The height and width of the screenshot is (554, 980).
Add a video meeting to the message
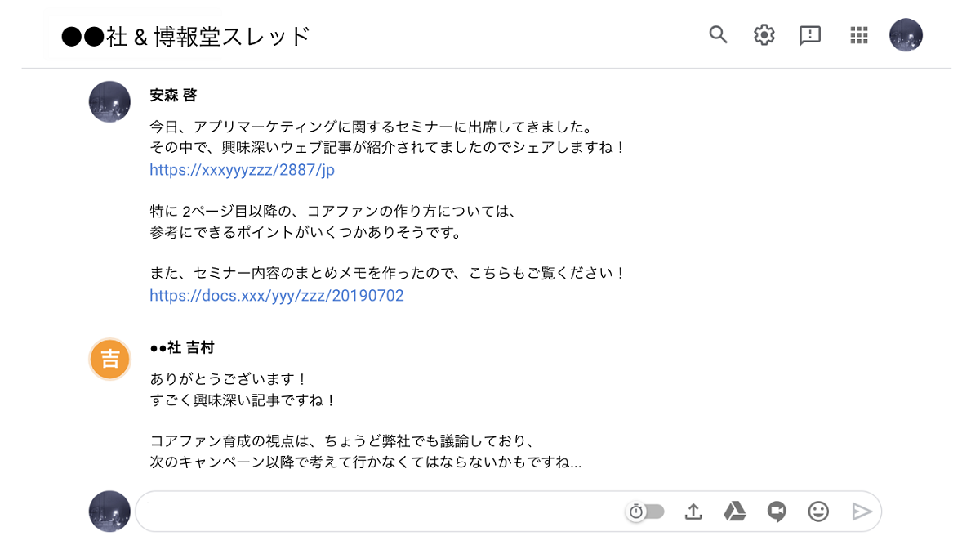tap(777, 512)
